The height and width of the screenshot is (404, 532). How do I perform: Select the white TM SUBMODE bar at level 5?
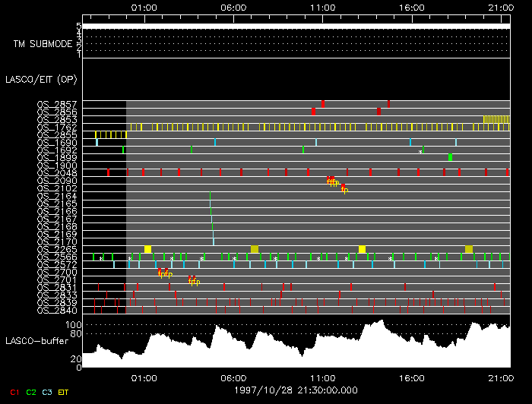pyautogui.click(x=296, y=26)
